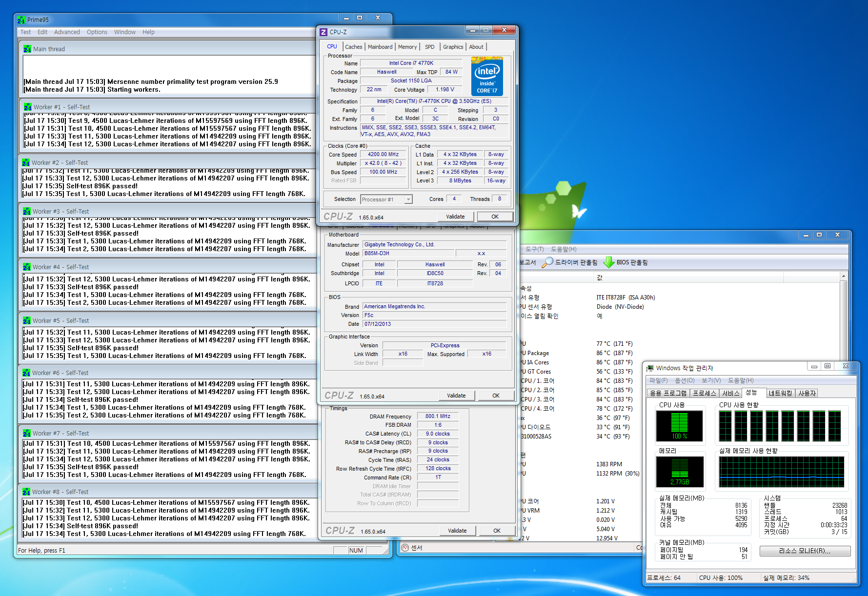Click the NUM indicator in Prime95 status bar
The width and height of the screenshot is (868, 596).
(356, 550)
